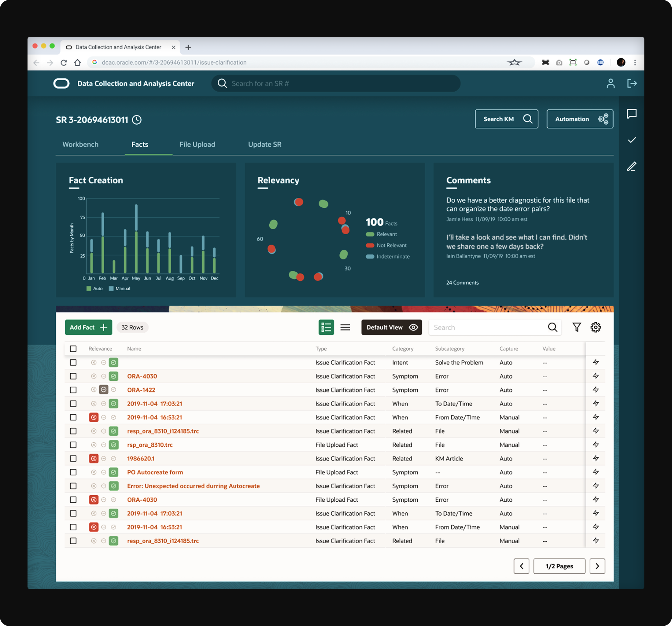Switch to compact rows view icon

coord(345,327)
